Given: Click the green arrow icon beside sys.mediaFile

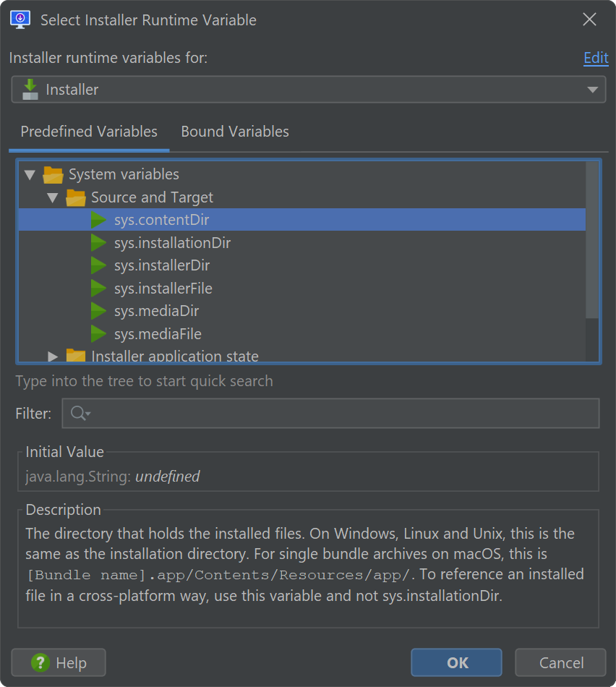Looking at the screenshot, I should (98, 334).
